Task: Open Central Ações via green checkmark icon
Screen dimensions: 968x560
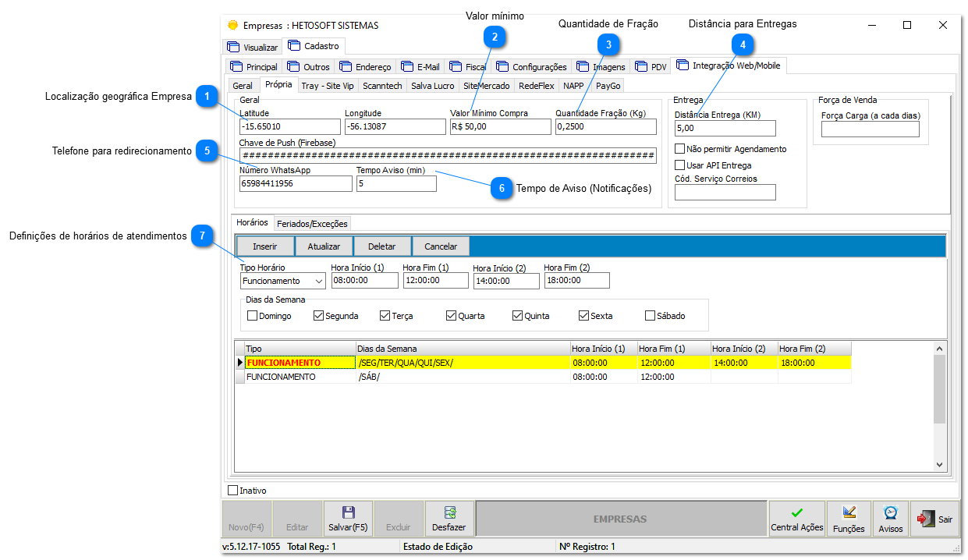Action: click(x=796, y=512)
